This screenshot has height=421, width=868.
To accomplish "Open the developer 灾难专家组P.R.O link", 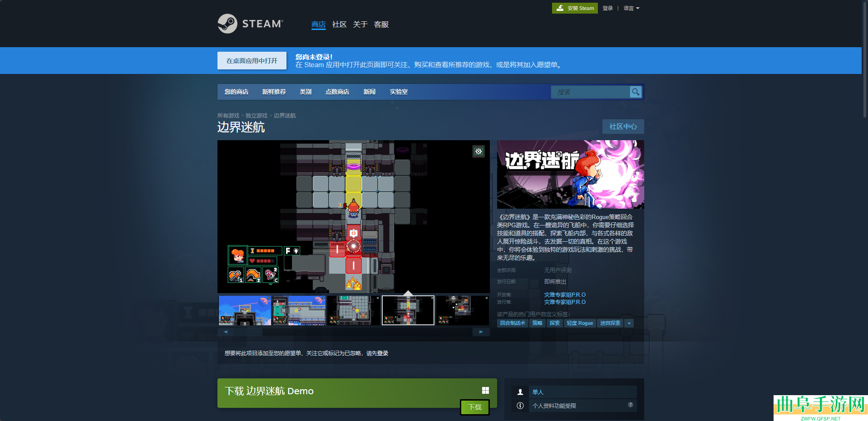I will coord(565,295).
